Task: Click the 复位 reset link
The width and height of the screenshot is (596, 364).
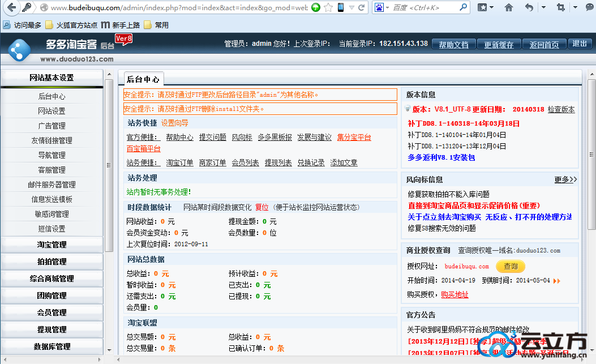Action: click(262, 207)
